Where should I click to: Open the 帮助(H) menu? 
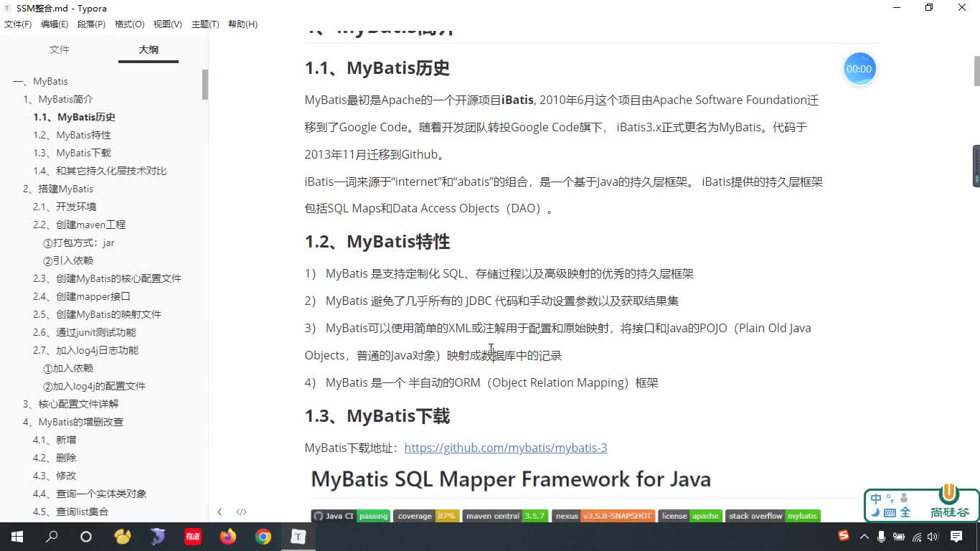242,24
